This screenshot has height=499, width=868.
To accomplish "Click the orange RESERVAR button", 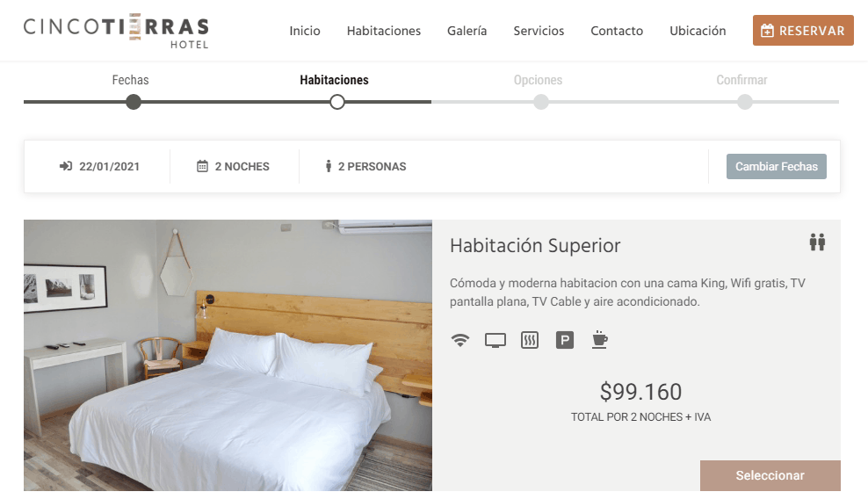I will click(803, 31).
